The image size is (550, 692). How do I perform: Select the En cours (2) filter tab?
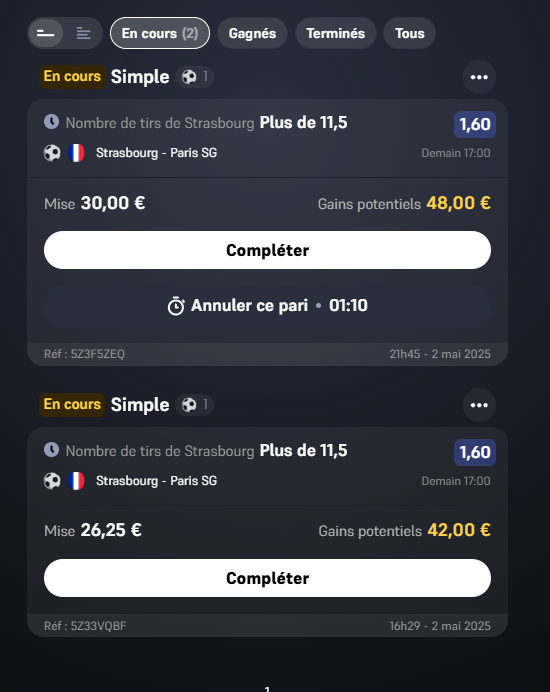[x=160, y=33]
